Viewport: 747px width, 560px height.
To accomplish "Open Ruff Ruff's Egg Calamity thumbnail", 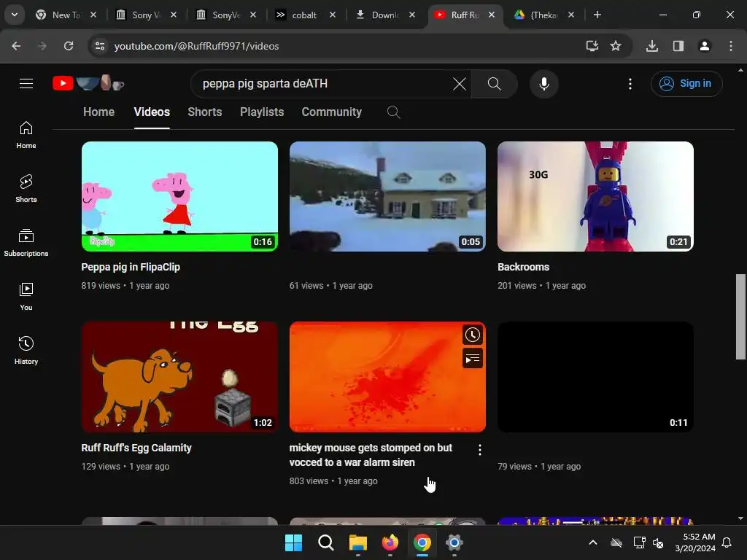I will (x=179, y=377).
